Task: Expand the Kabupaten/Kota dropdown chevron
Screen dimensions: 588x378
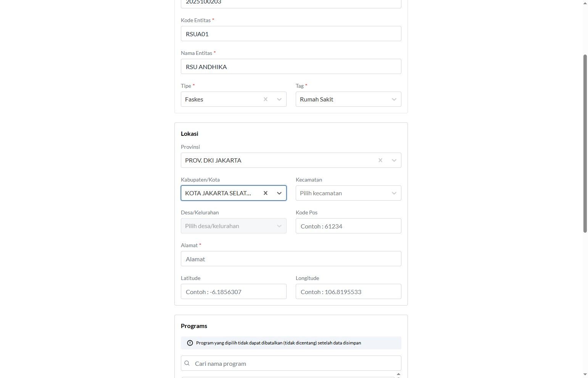Action: [x=279, y=193]
